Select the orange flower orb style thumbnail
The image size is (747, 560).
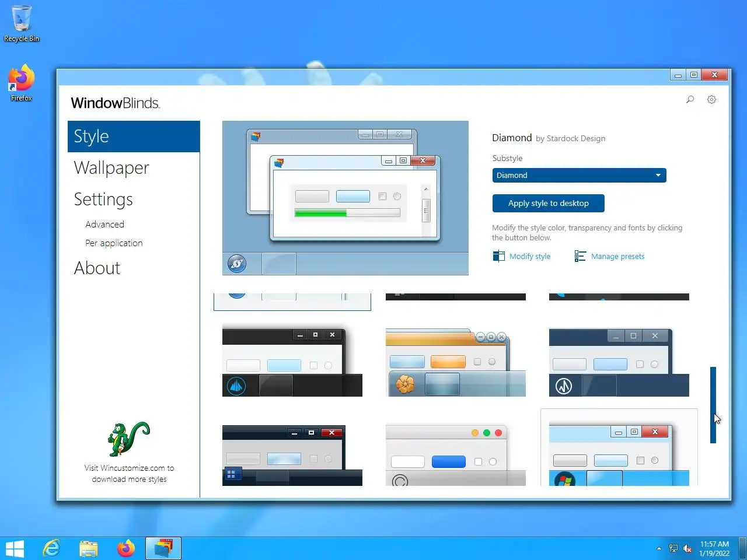(456, 362)
